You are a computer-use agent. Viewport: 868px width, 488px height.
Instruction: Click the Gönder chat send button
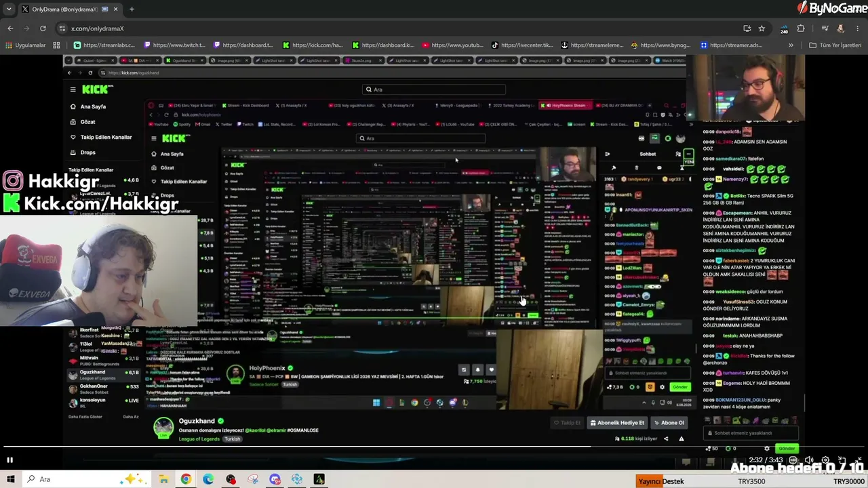pos(787,448)
